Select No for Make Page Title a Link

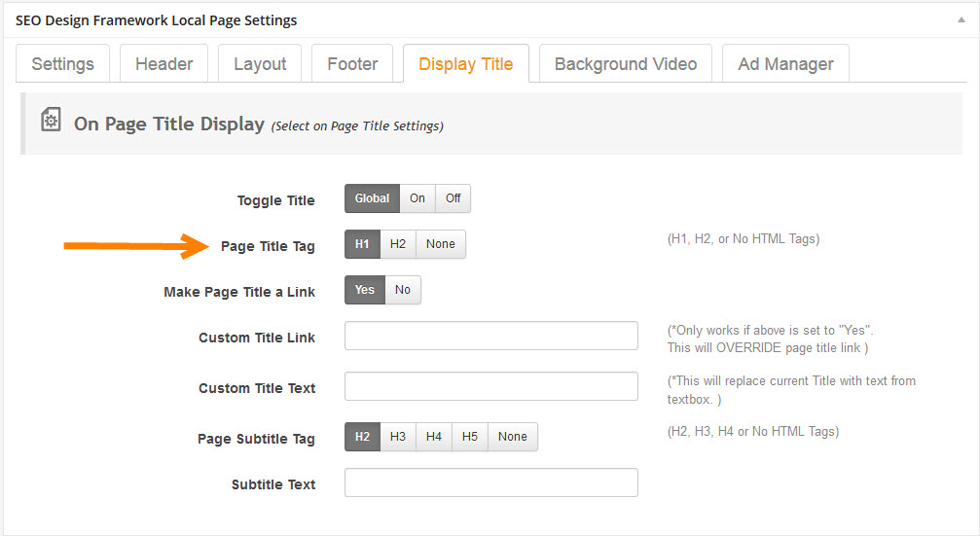[x=403, y=290]
